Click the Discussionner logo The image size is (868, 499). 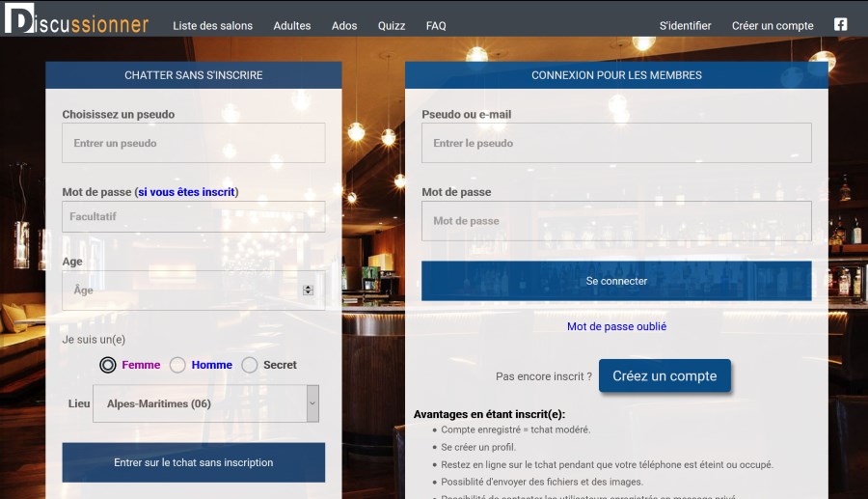[x=77, y=19]
